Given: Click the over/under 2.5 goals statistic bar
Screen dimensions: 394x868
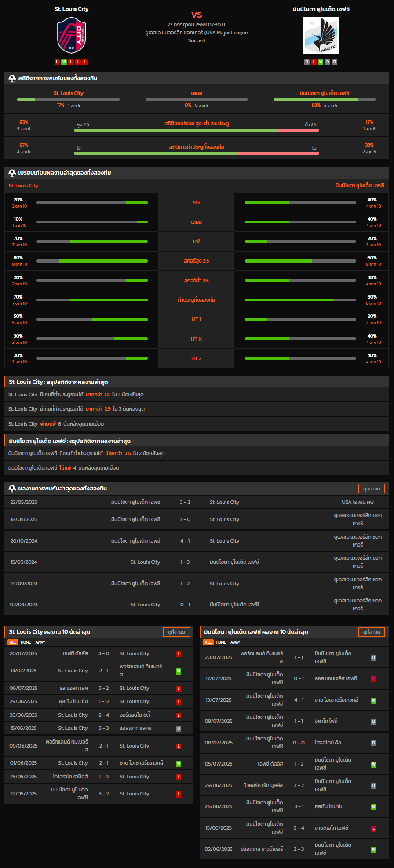Looking at the screenshot, I should (x=197, y=130).
